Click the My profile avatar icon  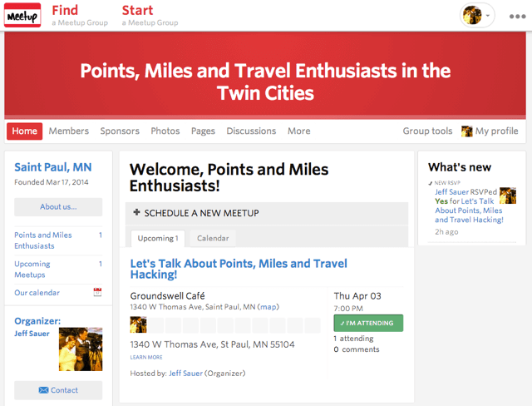(x=467, y=131)
